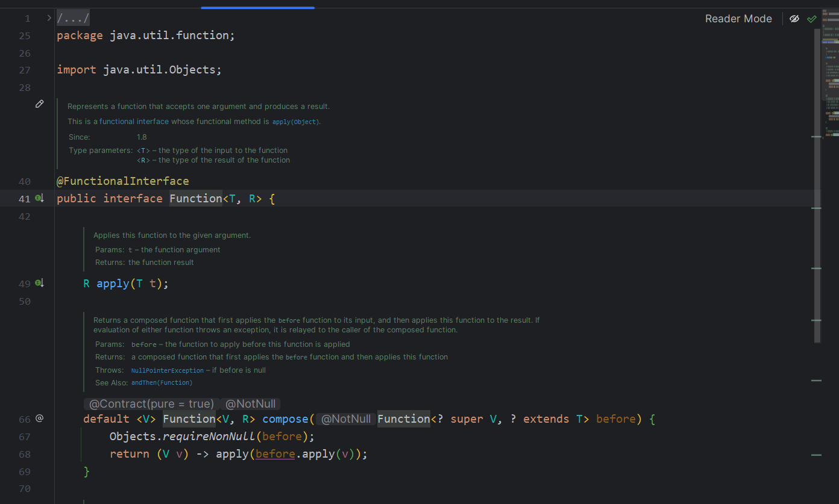Click 'java.util.function' in the package statement
The height and width of the screenshot is (504, 839).
169,36
